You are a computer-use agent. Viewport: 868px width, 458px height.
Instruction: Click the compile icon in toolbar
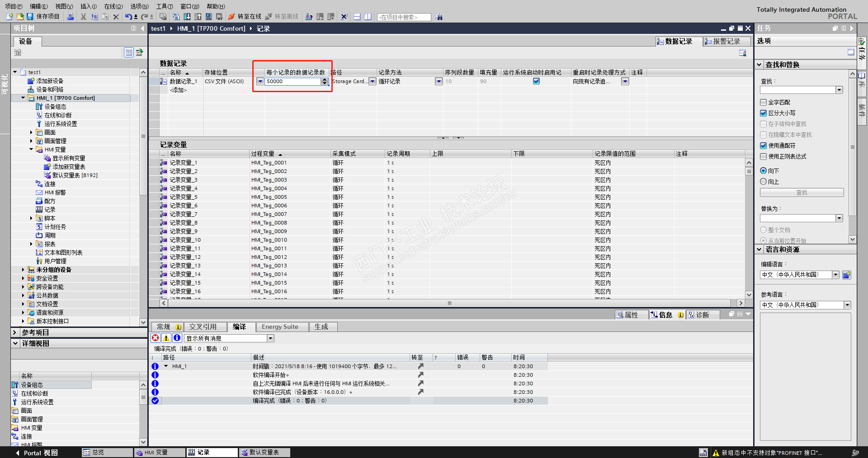pyautogui.click(x=176, y=17)
